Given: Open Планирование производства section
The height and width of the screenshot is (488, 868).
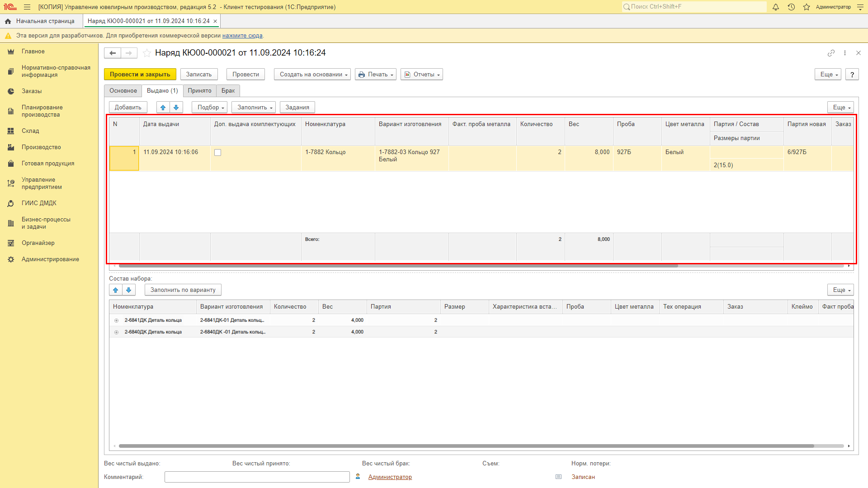Looking at the screenshot, I should 42,111.
